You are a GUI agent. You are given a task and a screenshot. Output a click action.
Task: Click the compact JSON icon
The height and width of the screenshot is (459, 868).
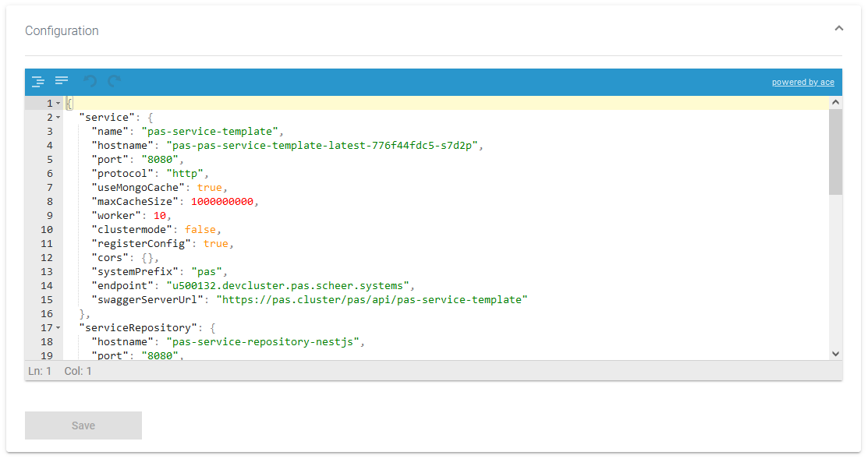pos(61,81)
